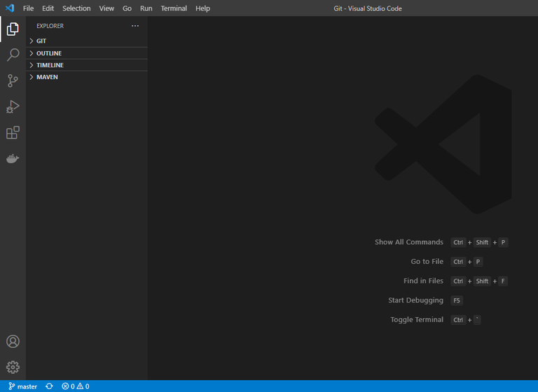This screenshot has height=392, width=538.
Task: Open the File menu
Action: coord(28,8)
